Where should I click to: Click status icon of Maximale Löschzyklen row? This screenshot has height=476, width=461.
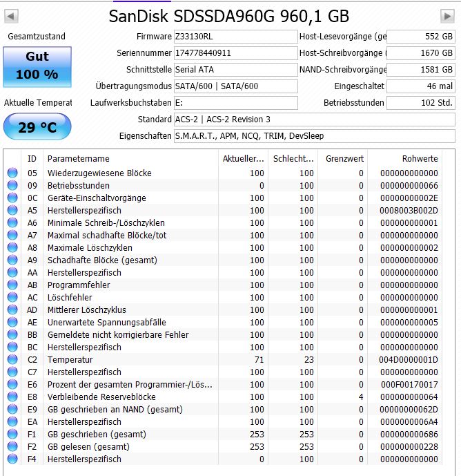click(x=12, y=247)
